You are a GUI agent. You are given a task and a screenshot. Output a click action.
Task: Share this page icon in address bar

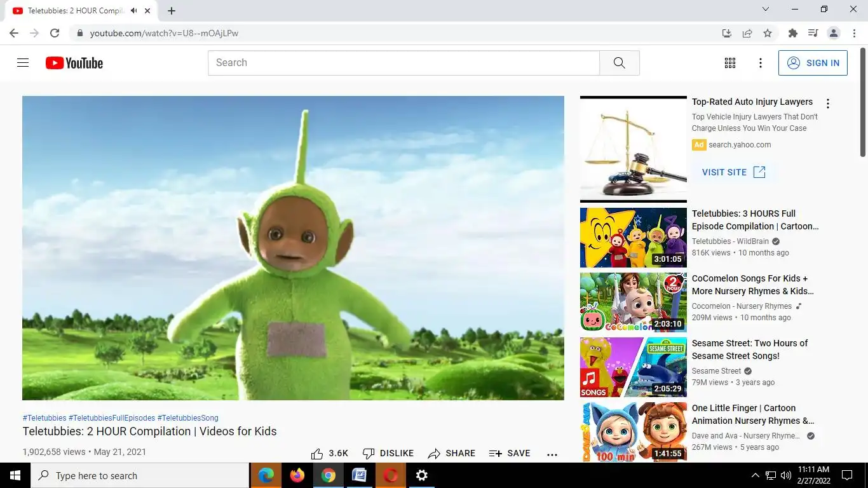tap(747, 33)
